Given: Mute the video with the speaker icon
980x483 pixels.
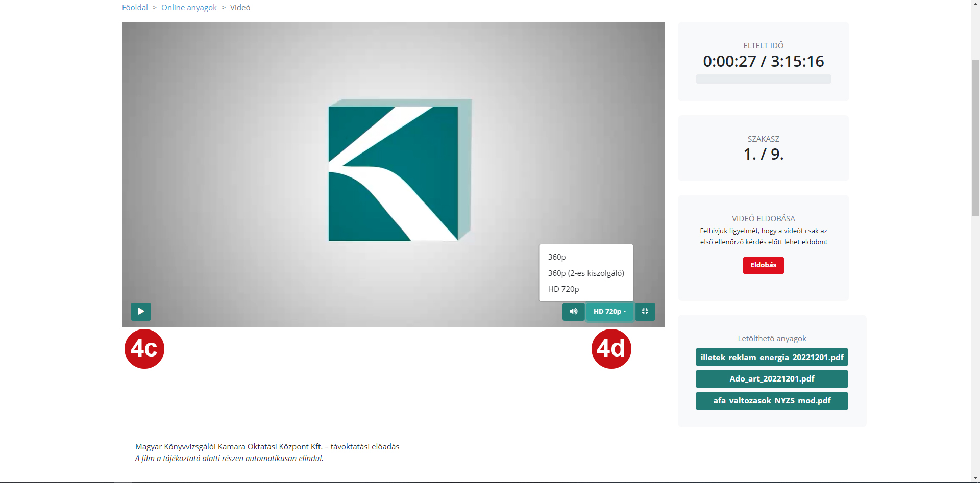Looking at the screenshot, I should 573,312.
